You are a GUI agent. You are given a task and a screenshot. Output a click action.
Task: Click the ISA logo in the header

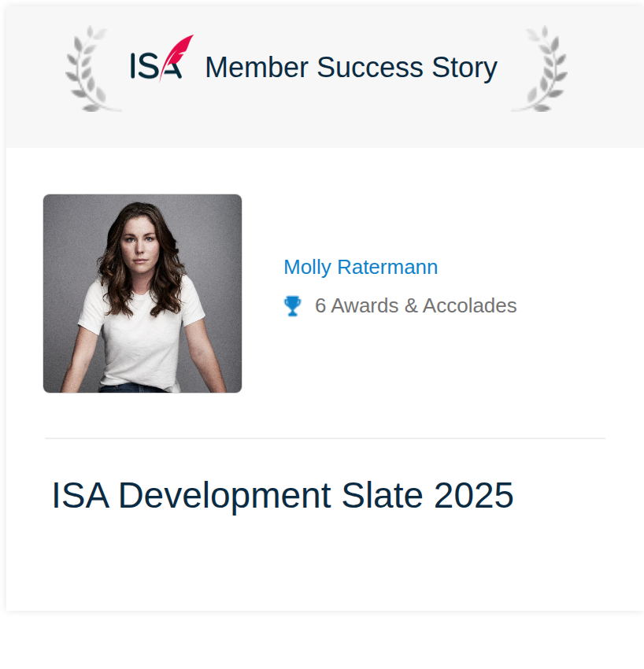point(161,58)
